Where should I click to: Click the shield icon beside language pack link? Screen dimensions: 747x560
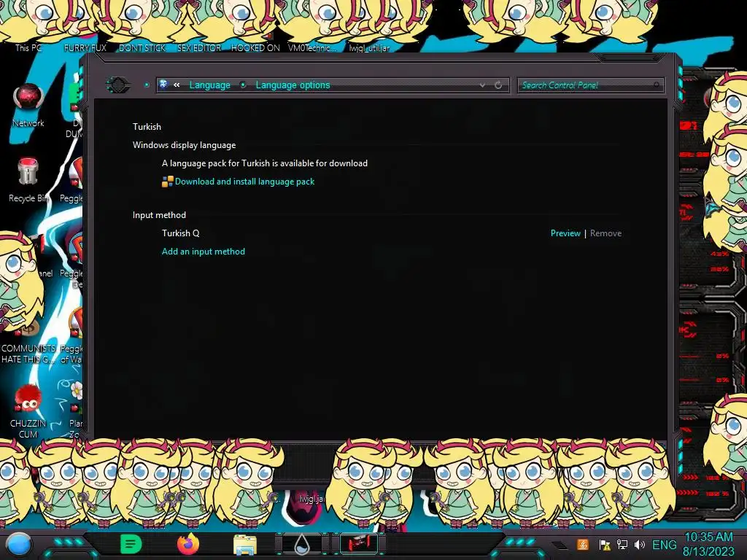click(x=167, y=182)
